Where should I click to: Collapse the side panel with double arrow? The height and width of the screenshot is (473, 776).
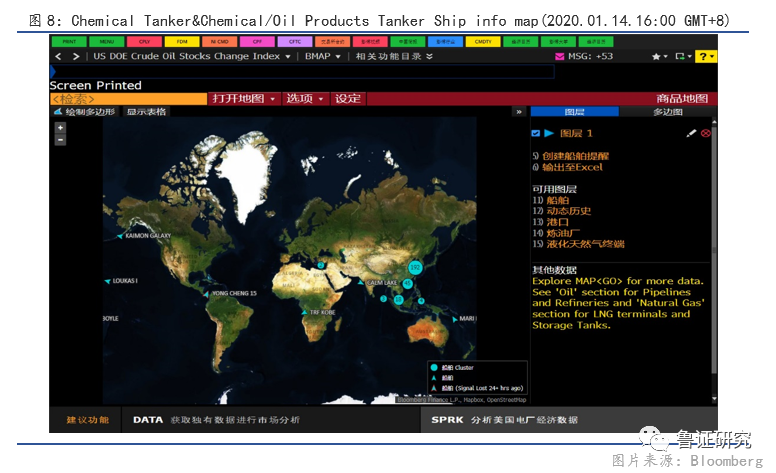click(519, 112)
